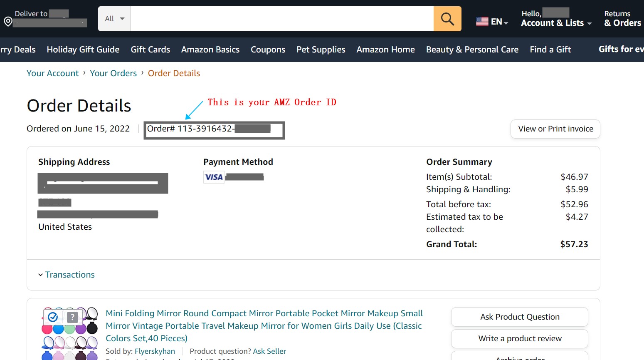Click the blue checkmark badge on product image

[52, 317]
